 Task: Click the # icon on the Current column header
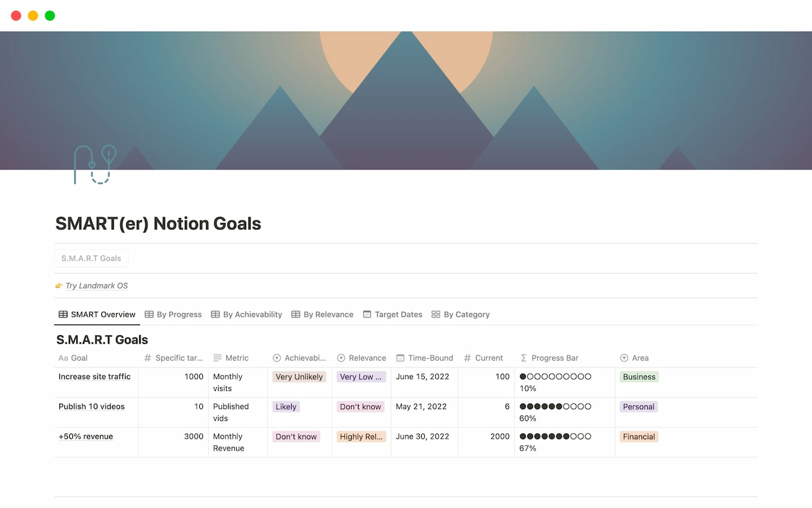[468, 358]
